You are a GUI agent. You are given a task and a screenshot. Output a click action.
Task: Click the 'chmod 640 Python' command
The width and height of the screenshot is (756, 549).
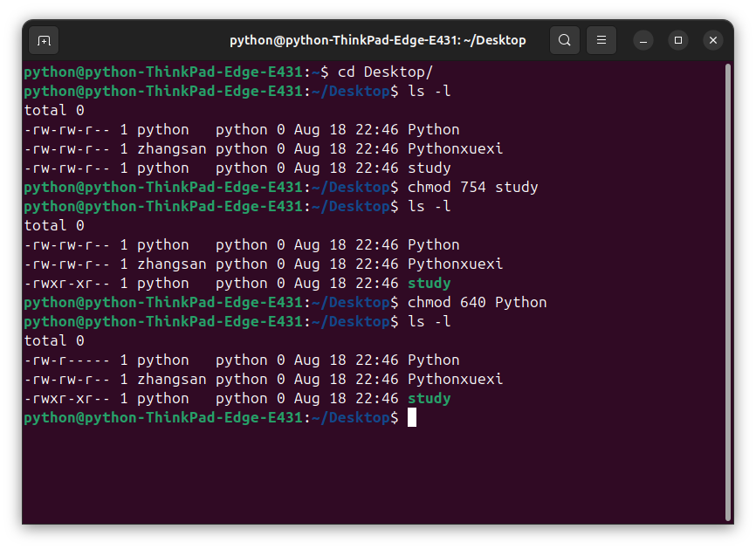[477, 303]
